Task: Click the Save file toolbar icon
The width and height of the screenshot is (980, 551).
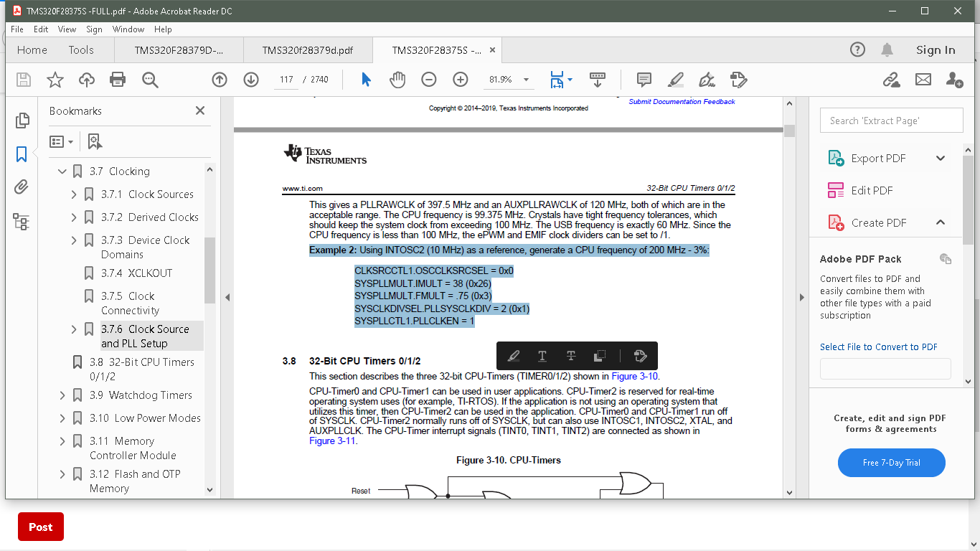Action: point(24,80)
